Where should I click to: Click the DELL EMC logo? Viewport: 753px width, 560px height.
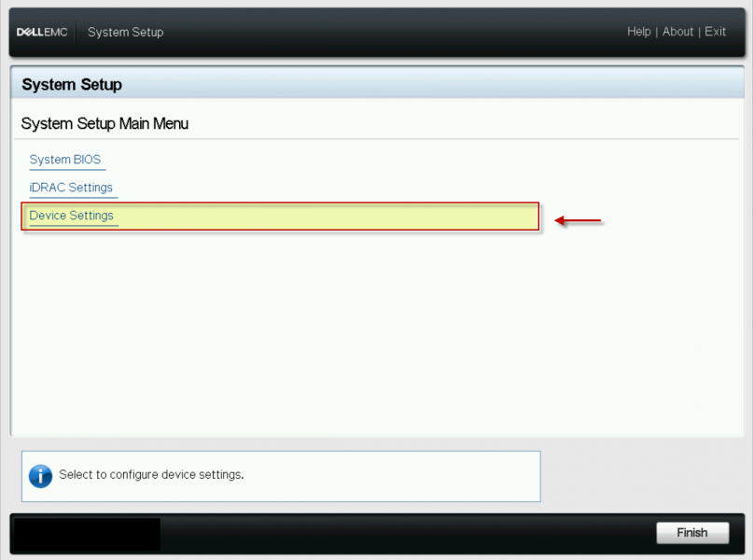click(x=42, y=32)
